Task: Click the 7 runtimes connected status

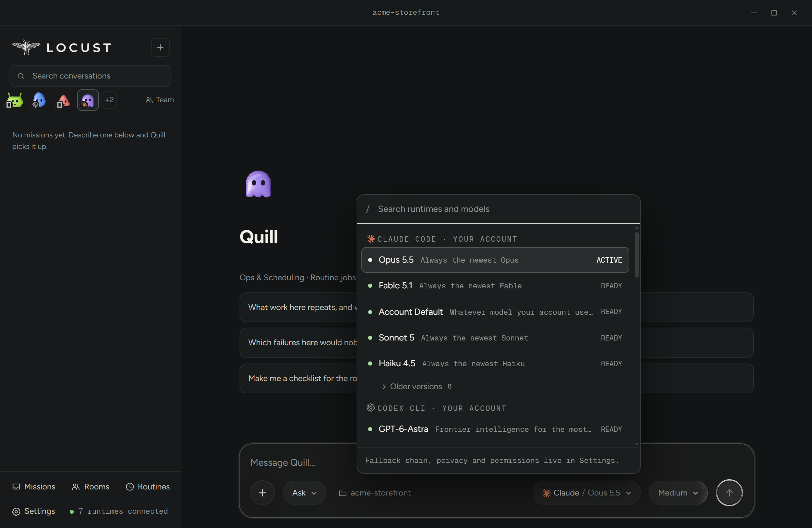Action: 119,511
